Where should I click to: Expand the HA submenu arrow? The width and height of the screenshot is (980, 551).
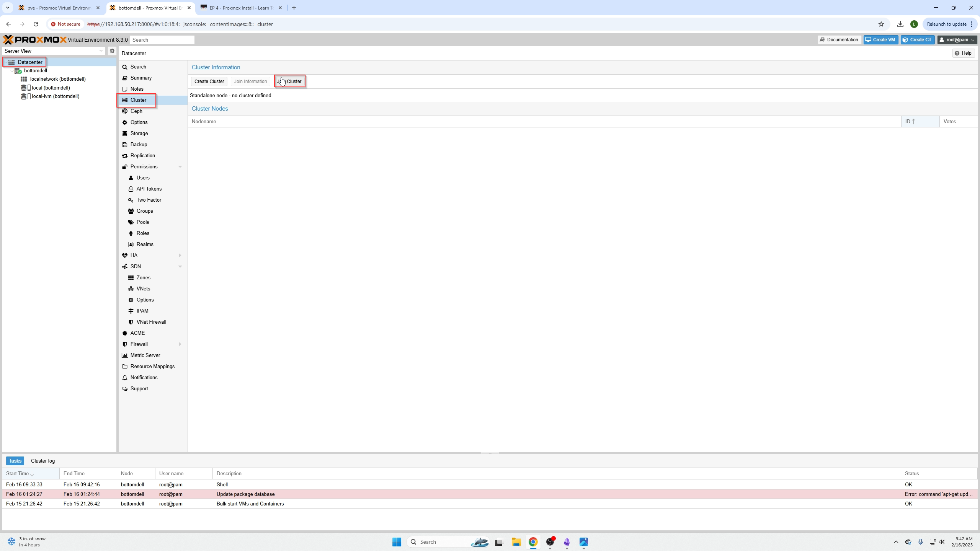point(180,255)
